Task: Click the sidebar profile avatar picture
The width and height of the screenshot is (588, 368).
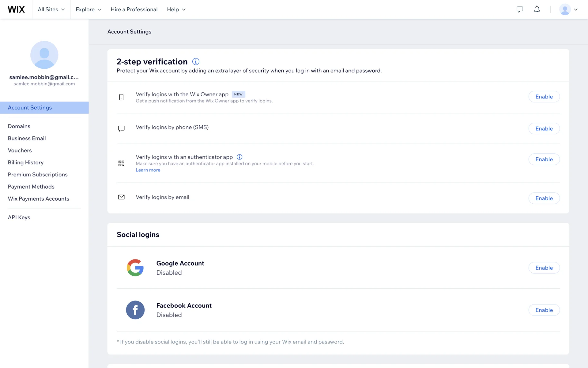Action: coord(44,55)
